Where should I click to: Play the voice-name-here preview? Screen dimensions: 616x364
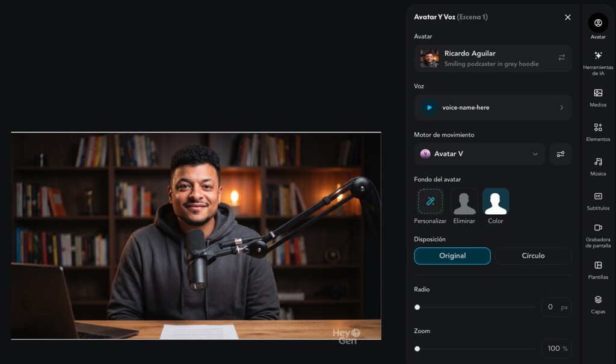(429, 108)
